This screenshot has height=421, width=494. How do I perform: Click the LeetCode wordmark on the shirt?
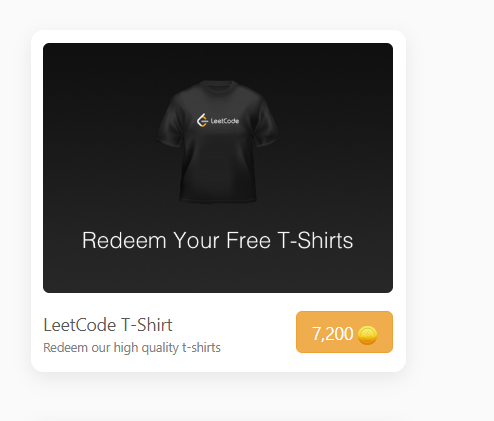[225, 121]
